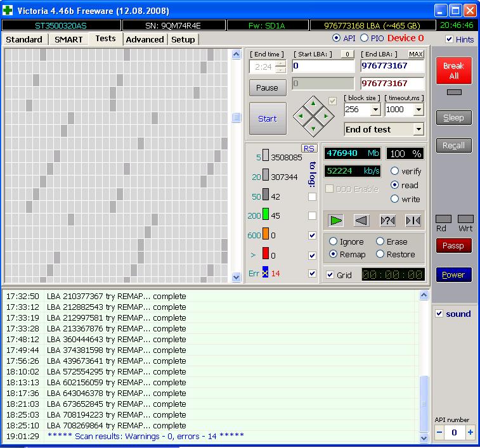Select the reverse scan direction icon

click(361, 220)
